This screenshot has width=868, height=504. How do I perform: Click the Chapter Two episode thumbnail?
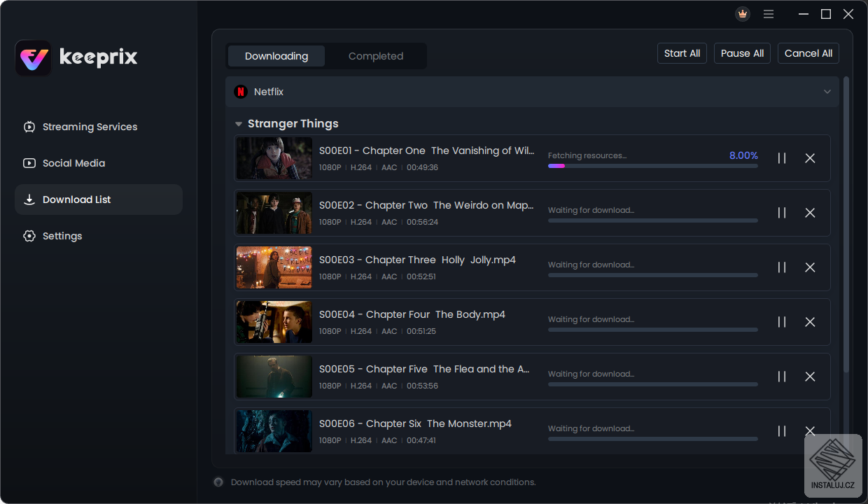(x=274, y=213)
